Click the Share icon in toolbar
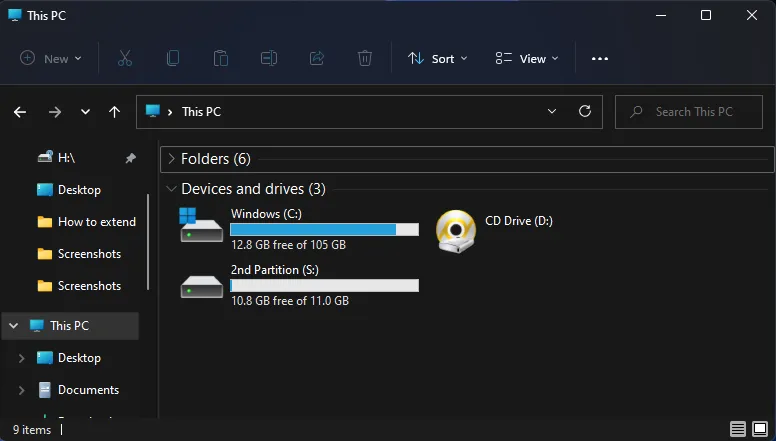The width and height of the screenshot is (776, 441). pyautogui.click(x=317, y=58)
